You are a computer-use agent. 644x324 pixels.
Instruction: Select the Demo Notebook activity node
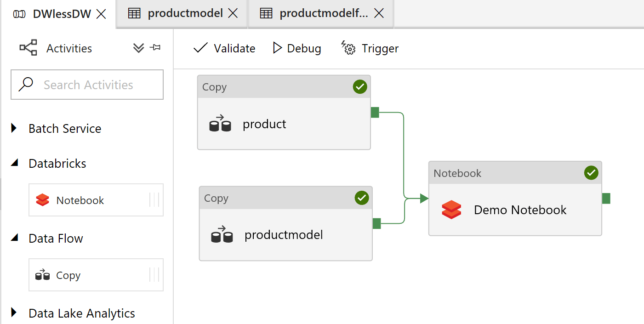[x=515, y=199]
